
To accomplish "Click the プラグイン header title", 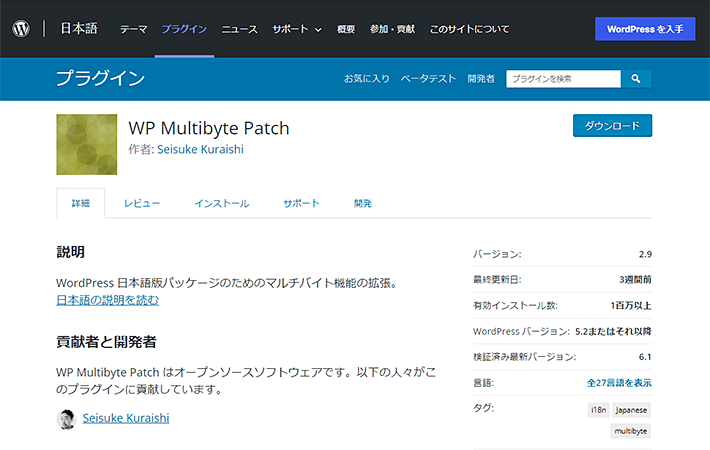I will point(101,78).
